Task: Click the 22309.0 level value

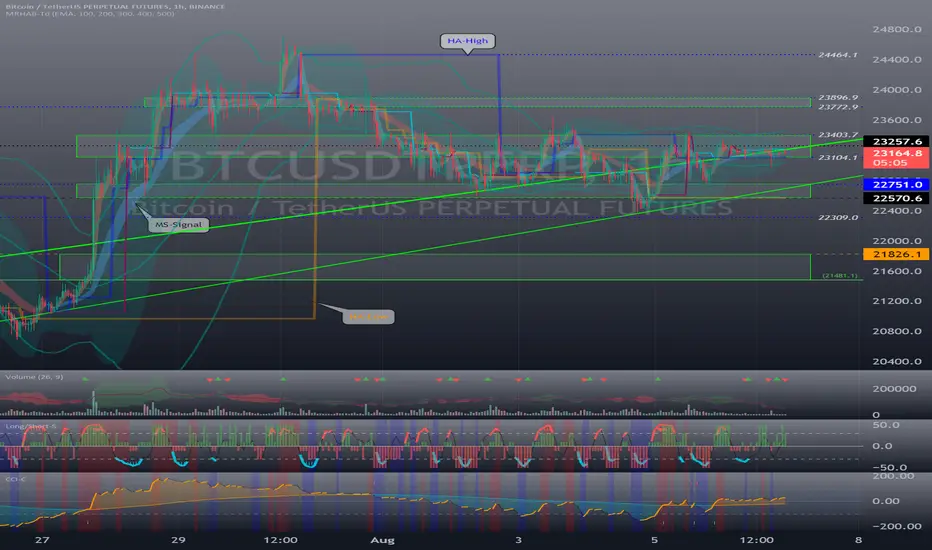Action: click(838, 218)
